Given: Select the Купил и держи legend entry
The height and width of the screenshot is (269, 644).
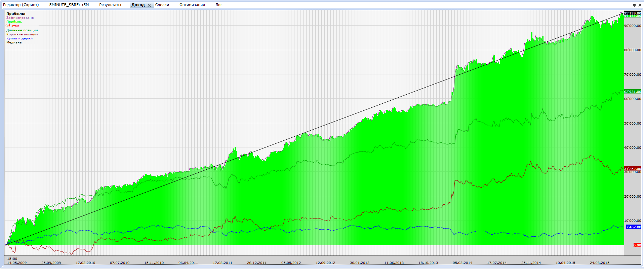Looking at the screenshot, I should click(19, 38).
